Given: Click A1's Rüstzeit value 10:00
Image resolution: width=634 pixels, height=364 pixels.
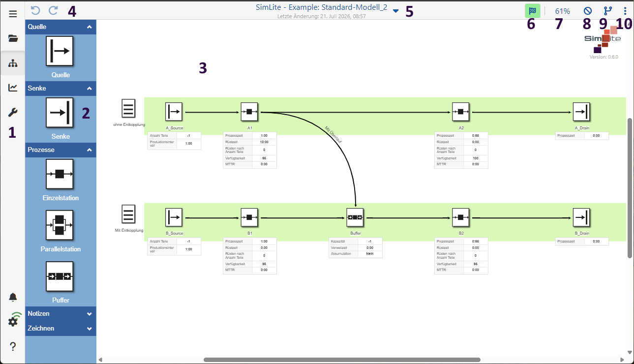Looking at the screenshot, I should [x=264, y=142].
